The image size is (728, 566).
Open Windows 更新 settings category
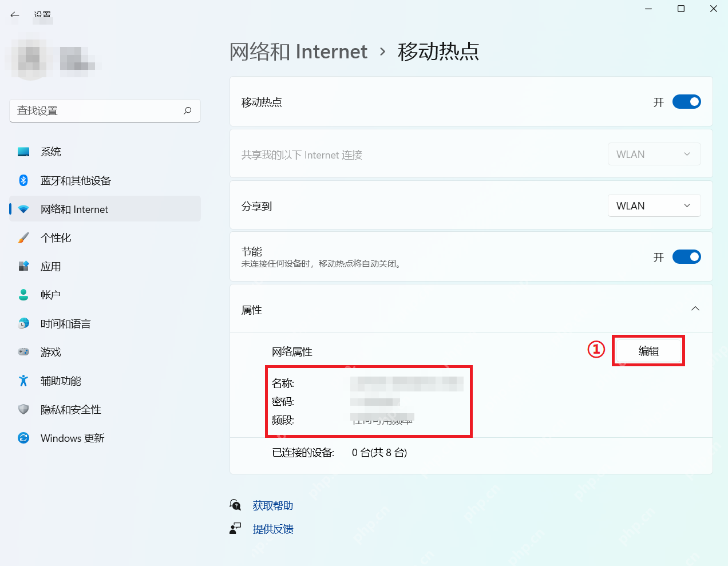[x=105, y=438]
